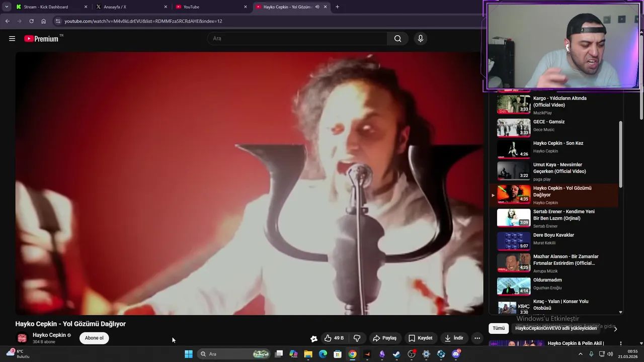Viewport: 644px width, 362px height.
Task: Open options for Hayko Cepkin & Pelin Akil video
Action: (620, 344)
